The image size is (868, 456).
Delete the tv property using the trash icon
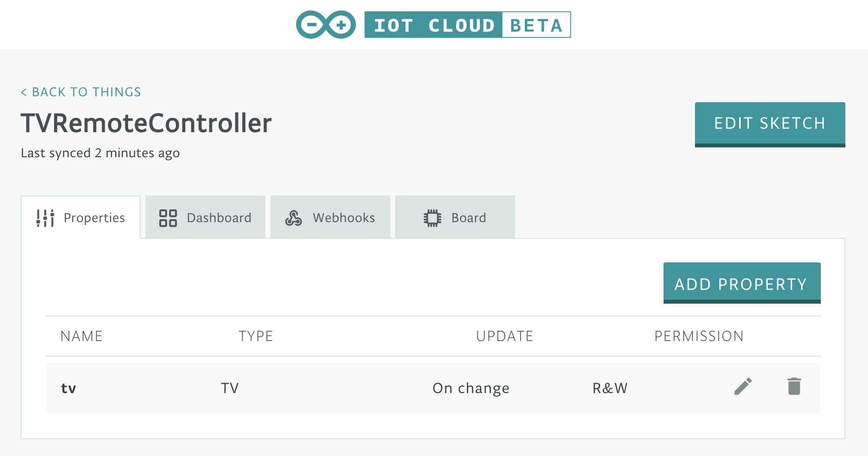[795, 387]
